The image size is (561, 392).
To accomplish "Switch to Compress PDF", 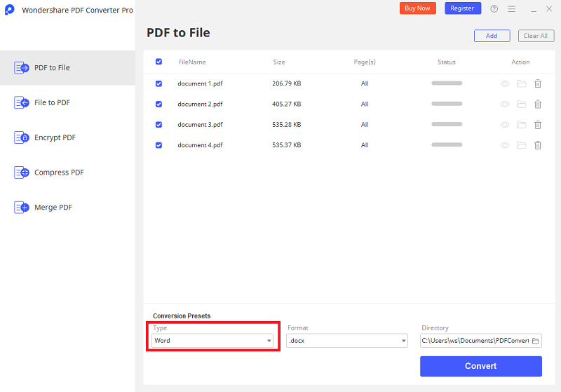I will pos(67,173).
